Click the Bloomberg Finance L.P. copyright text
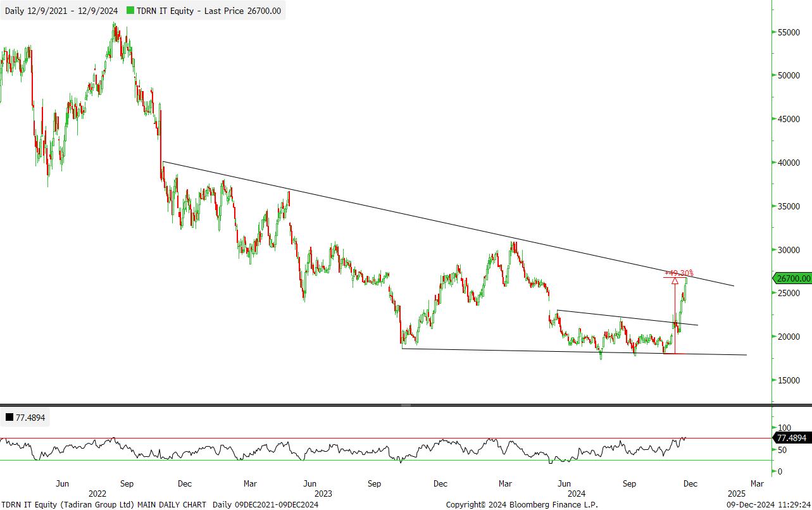This screenshot has width=812, height=510. click(522, 505)
